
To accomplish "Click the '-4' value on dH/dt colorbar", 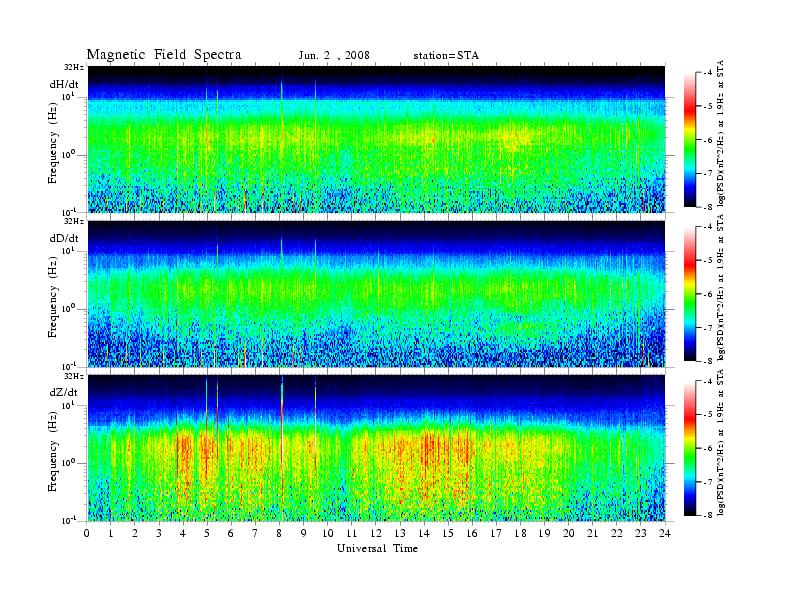I will point(708,73).
